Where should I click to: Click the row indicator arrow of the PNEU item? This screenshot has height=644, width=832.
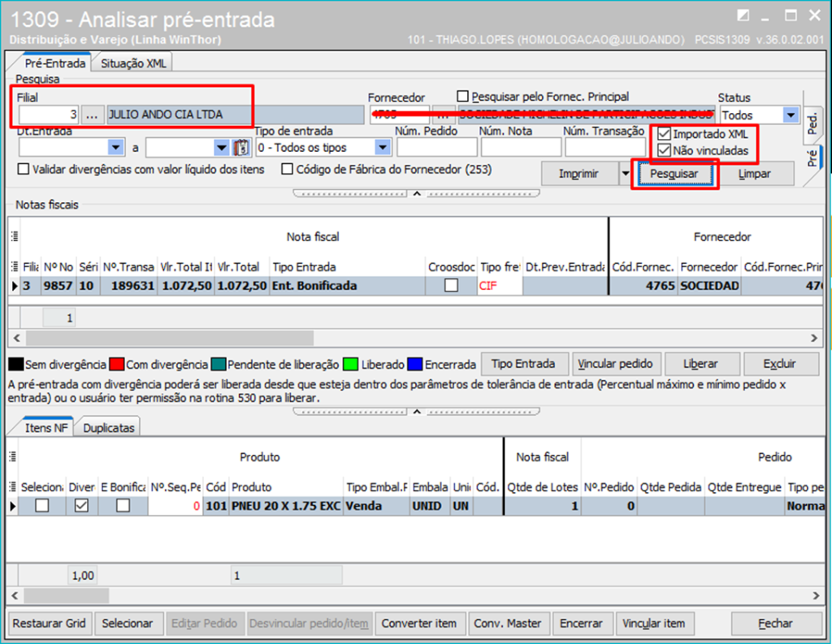point(14,506)
